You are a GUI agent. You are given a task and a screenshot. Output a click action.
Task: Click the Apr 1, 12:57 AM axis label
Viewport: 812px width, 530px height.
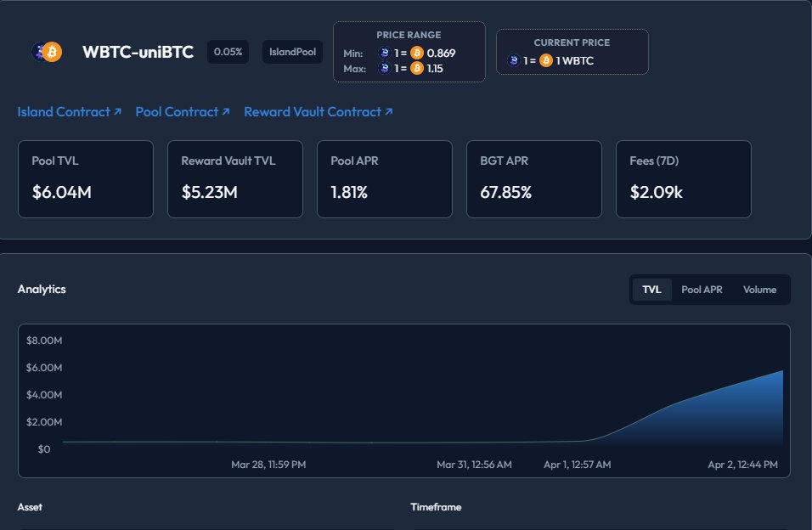(x=577, y=465)
